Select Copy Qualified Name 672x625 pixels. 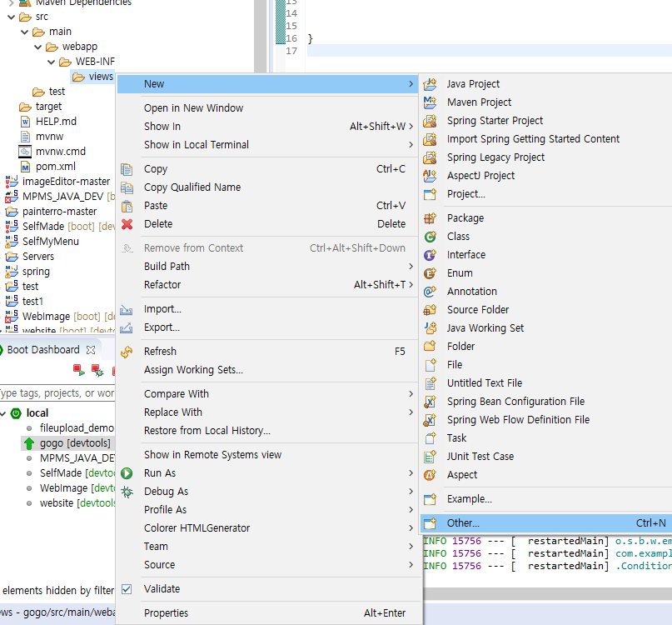192,187
